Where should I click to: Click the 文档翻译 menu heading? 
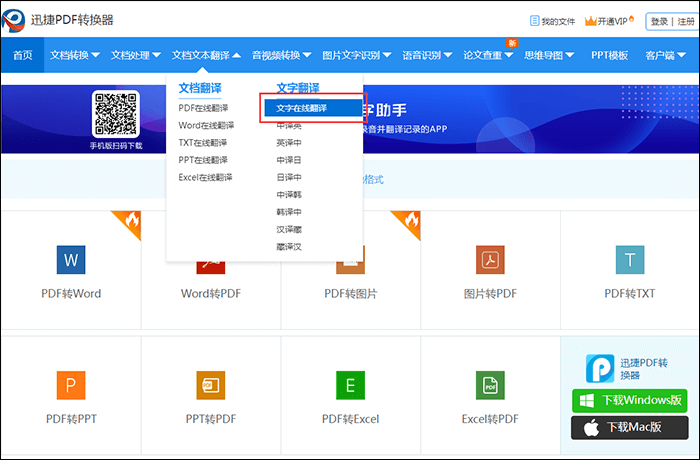pos(200,88)
